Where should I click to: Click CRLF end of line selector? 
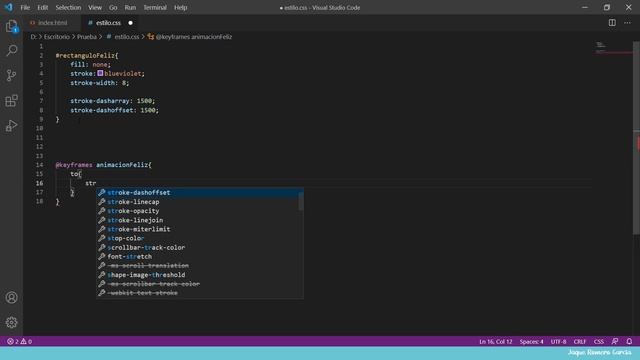point(580,341)
